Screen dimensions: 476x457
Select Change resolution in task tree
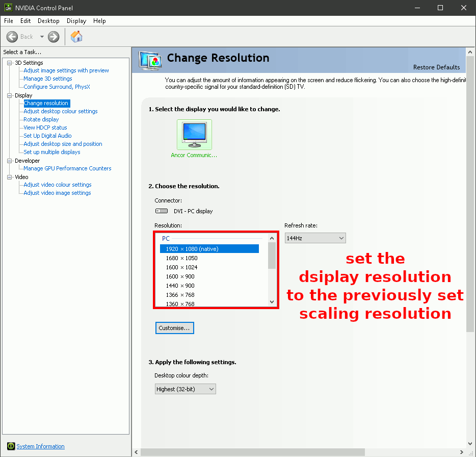click(x=47, y=104)
